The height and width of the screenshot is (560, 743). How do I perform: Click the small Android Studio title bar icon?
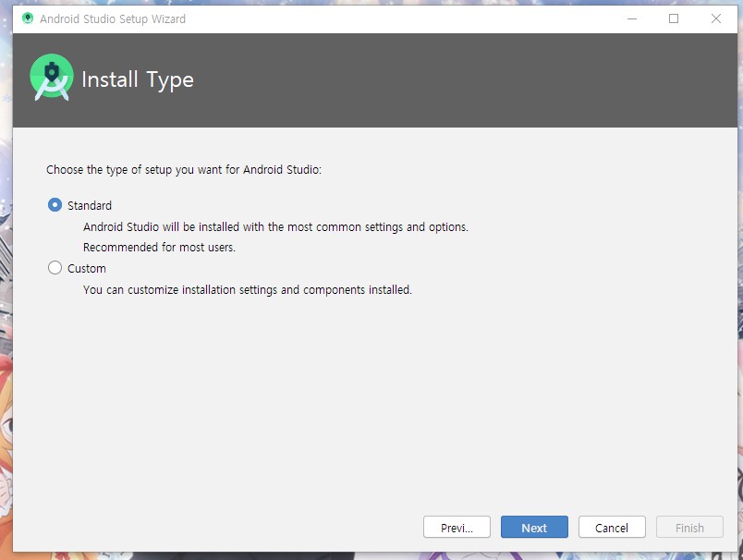28,18
